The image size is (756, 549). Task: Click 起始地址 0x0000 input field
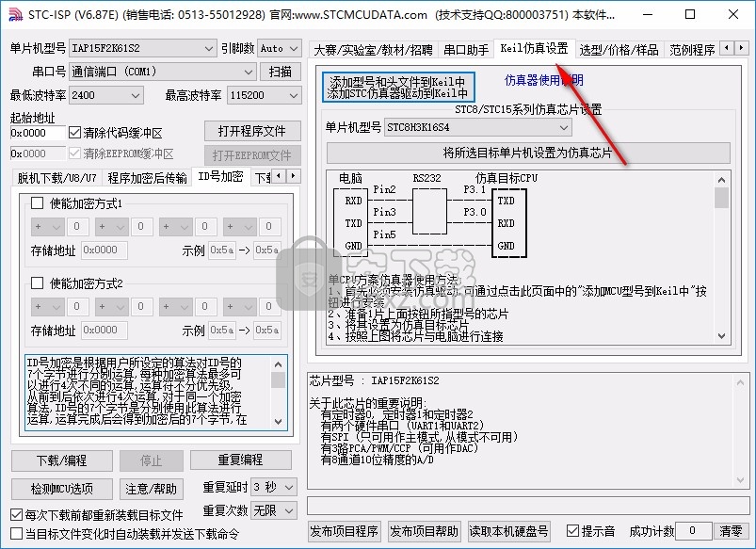(38, 133)
